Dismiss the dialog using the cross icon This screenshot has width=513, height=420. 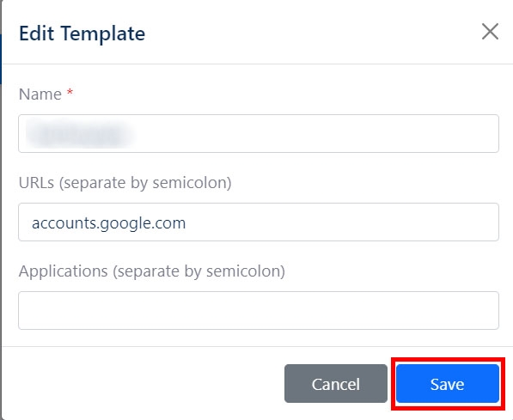(490, 32)
